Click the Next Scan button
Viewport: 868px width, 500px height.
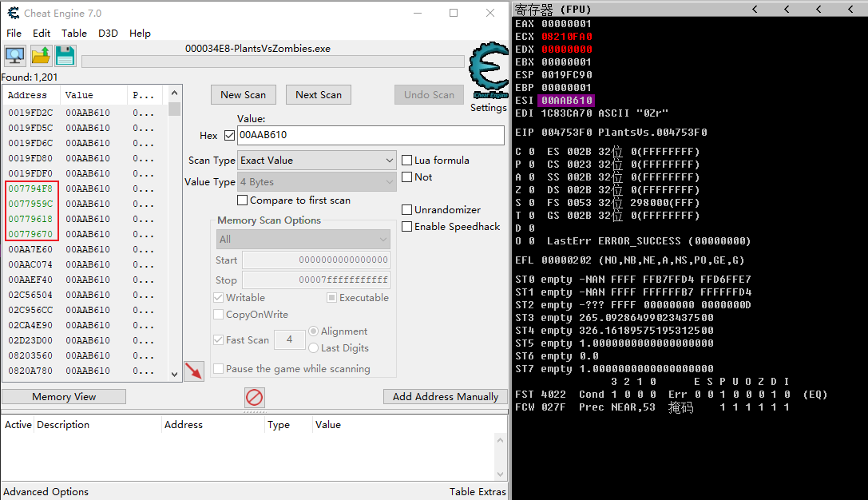pyautogui.click(x=319, y=95)
